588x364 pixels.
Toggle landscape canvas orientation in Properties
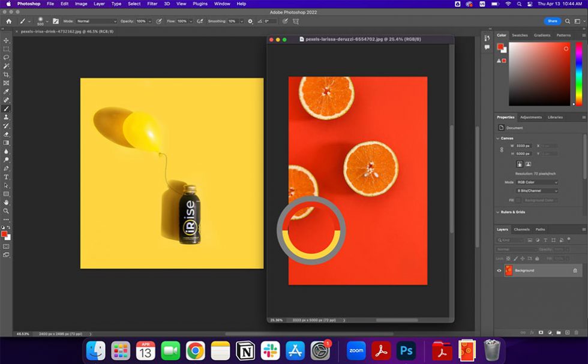tap(529, 164)
